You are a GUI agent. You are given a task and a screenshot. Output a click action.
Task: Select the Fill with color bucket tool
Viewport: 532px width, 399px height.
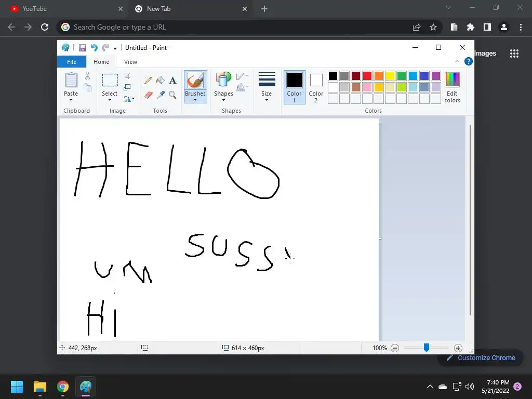(161, 81)
